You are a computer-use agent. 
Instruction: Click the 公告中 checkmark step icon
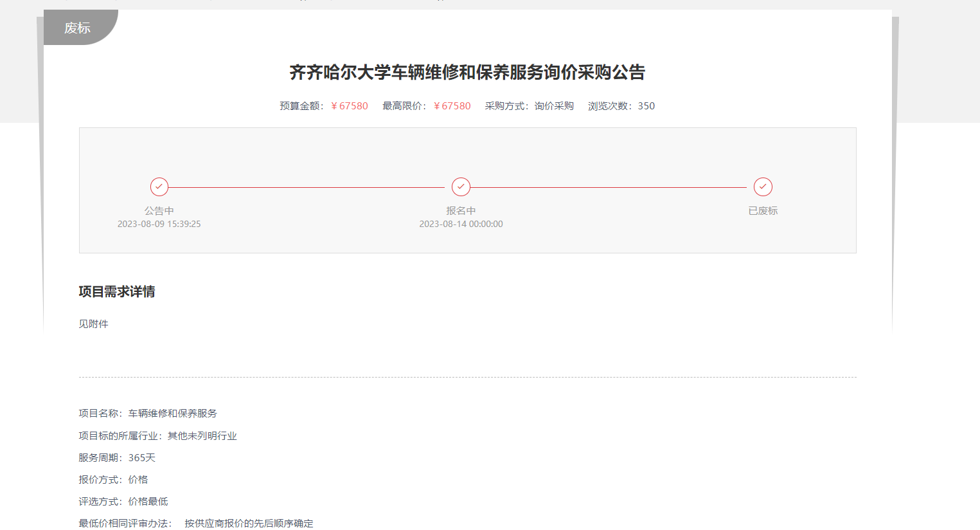point(159,187)
